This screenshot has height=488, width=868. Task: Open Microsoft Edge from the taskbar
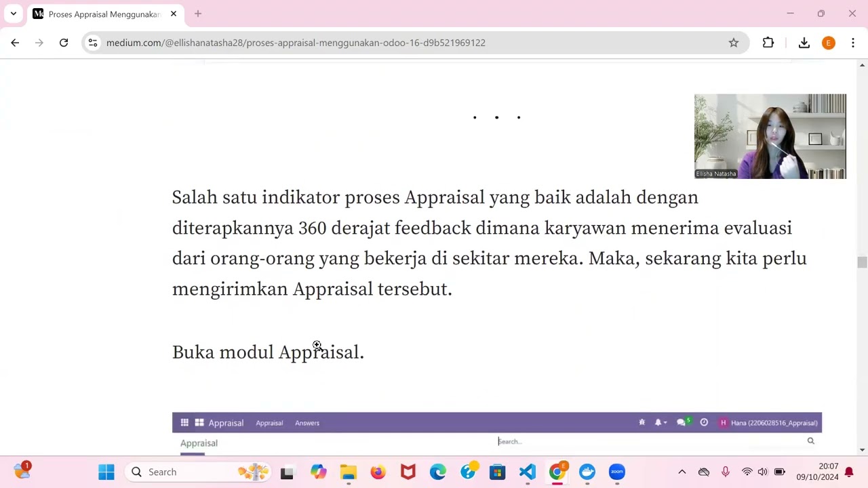(x=437, y=472)
